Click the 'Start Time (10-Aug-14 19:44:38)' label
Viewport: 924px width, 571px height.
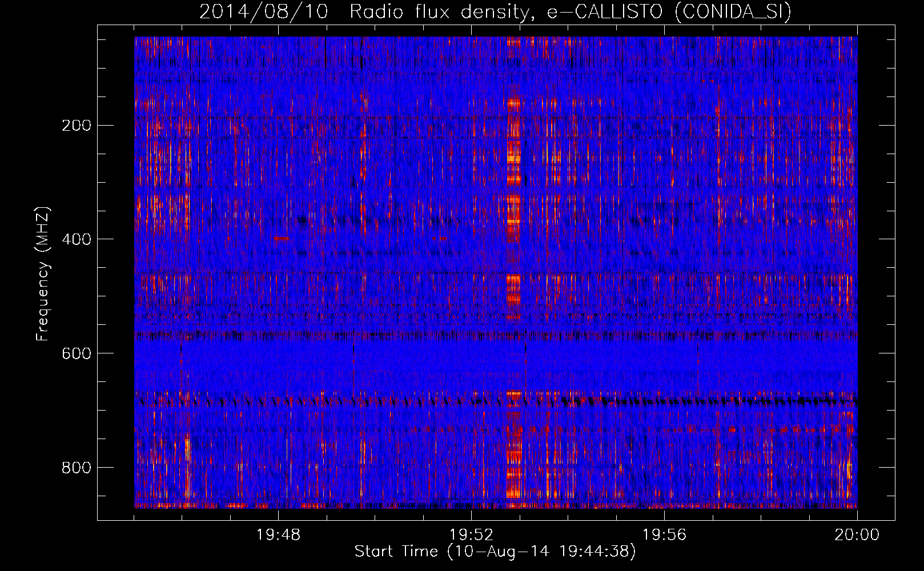click(495, 552)
